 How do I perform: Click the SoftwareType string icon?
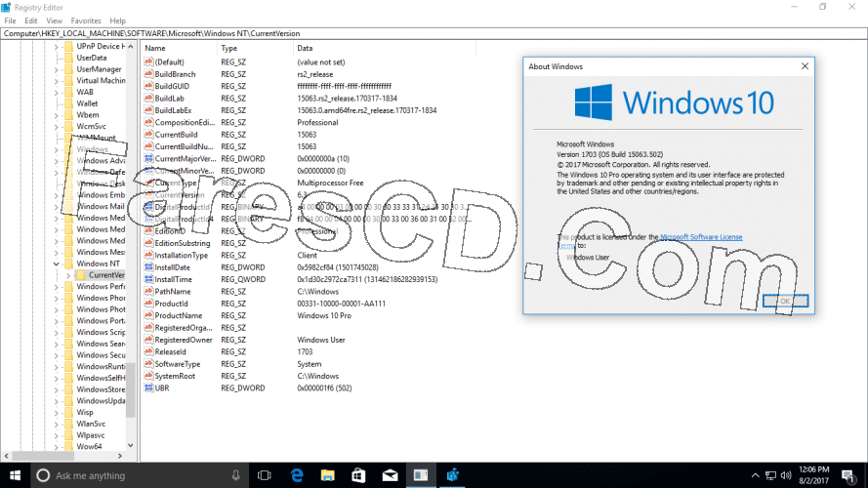point(148,363)
